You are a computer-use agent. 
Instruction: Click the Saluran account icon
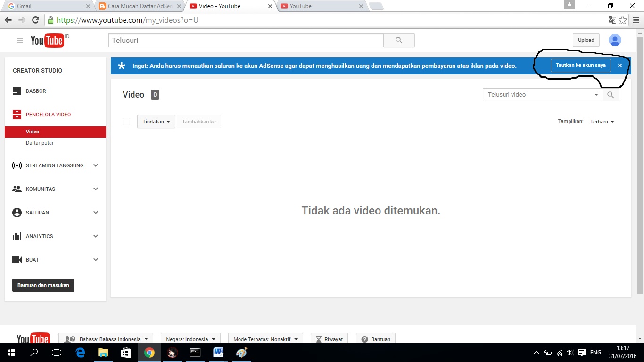[x=17, y=213]
